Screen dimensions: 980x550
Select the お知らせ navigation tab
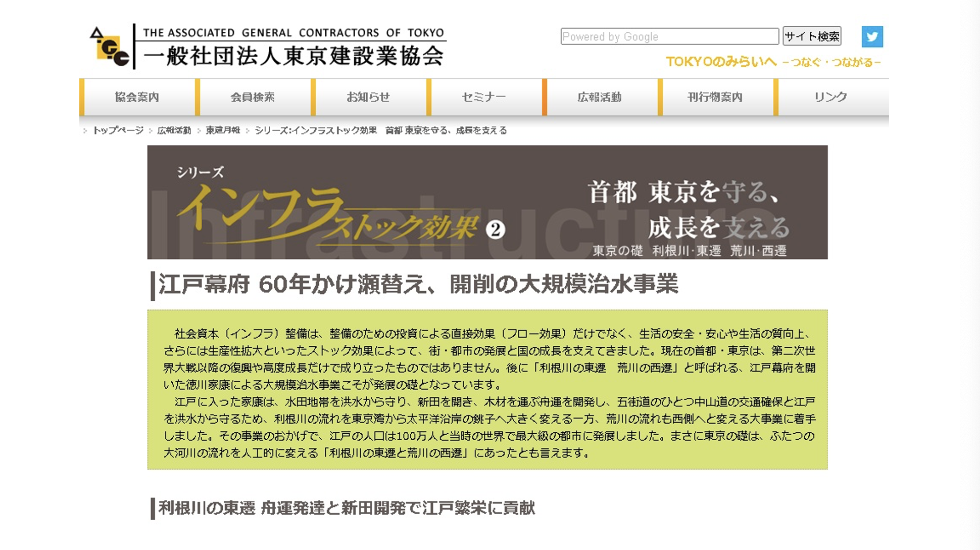(368, 97)
